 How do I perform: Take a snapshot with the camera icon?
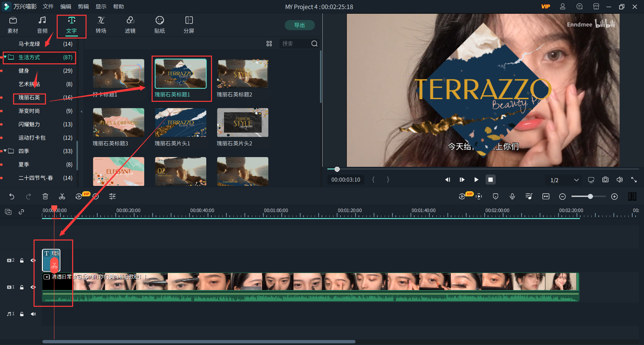(605, 180)
